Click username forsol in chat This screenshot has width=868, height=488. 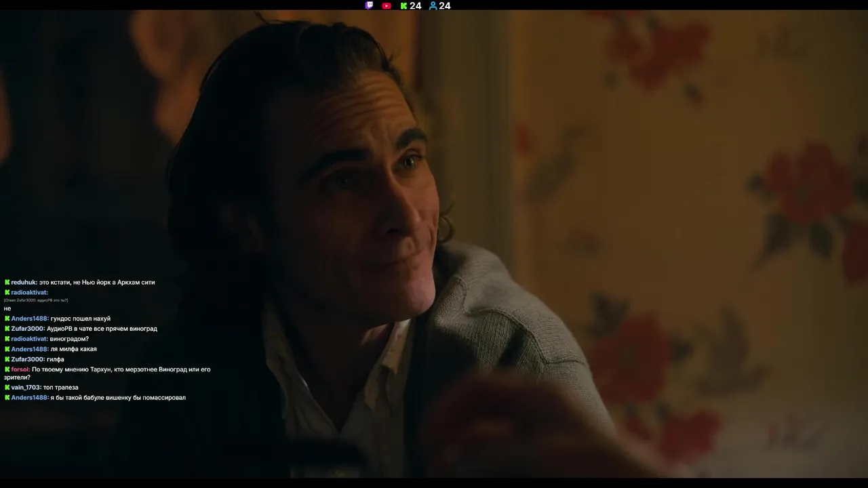click(20, 369)
